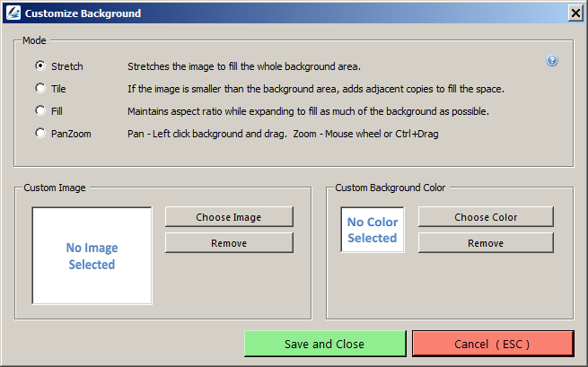This screenshot has height=367, width=588.
Task: Select the Tile mode radio button
Action: pyautogui.click(x=39, y=88)
